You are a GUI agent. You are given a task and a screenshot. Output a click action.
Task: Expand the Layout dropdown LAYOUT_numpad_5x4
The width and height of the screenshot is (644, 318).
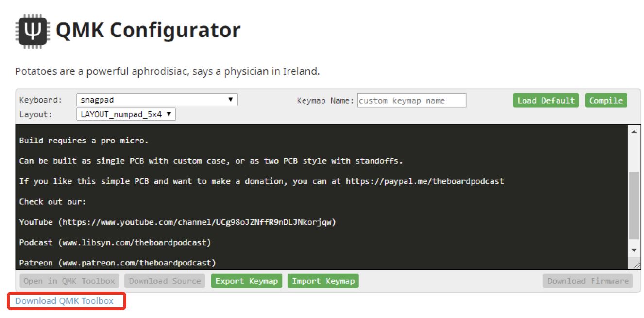tap(126, 114)
